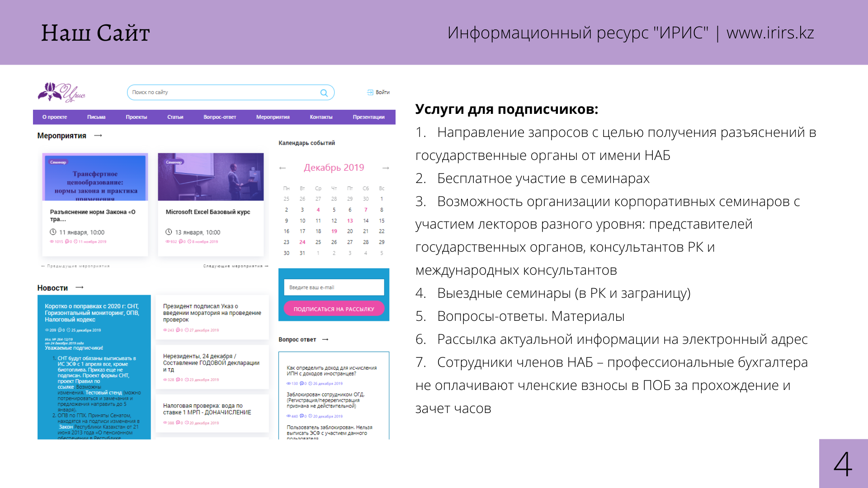Click arrow next to Вопрос ответ heading
The height and width of the screenshot is (488, 868).
(x=325, y=339)
